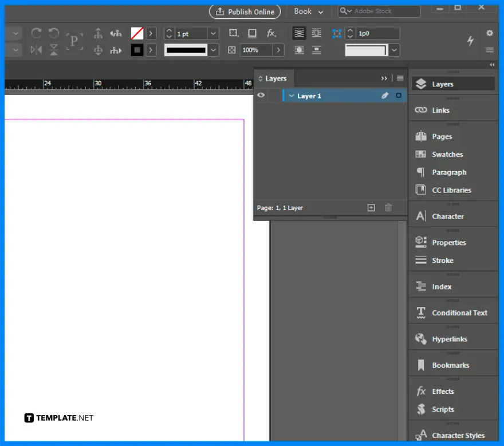Viewport: 504px width, 446px height.
Task: Click the delete layer trash icon
Action: 389,208
